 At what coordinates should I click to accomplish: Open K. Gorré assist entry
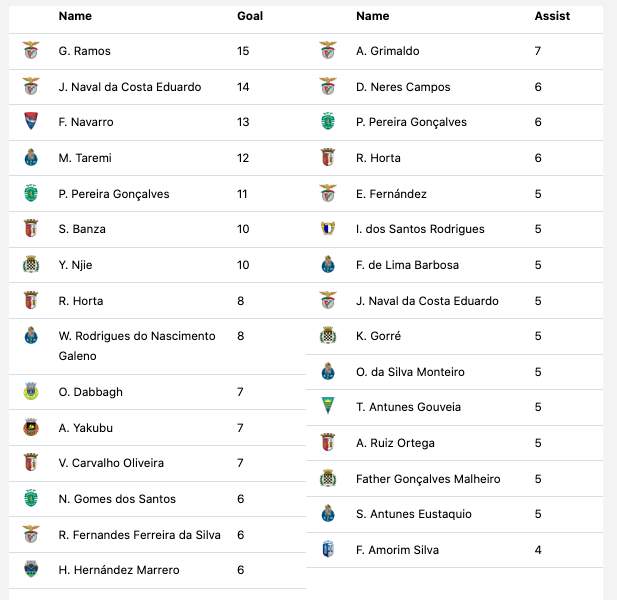379,336
